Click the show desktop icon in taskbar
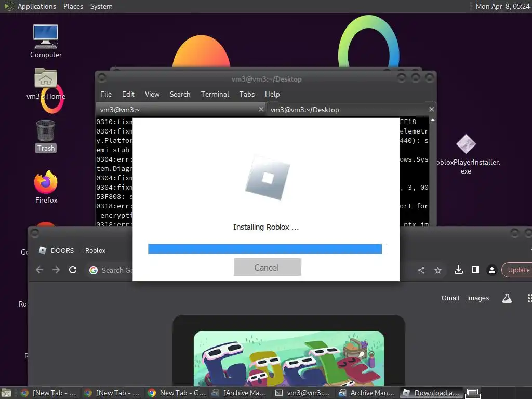532x399 pixels. click(6, 393)
